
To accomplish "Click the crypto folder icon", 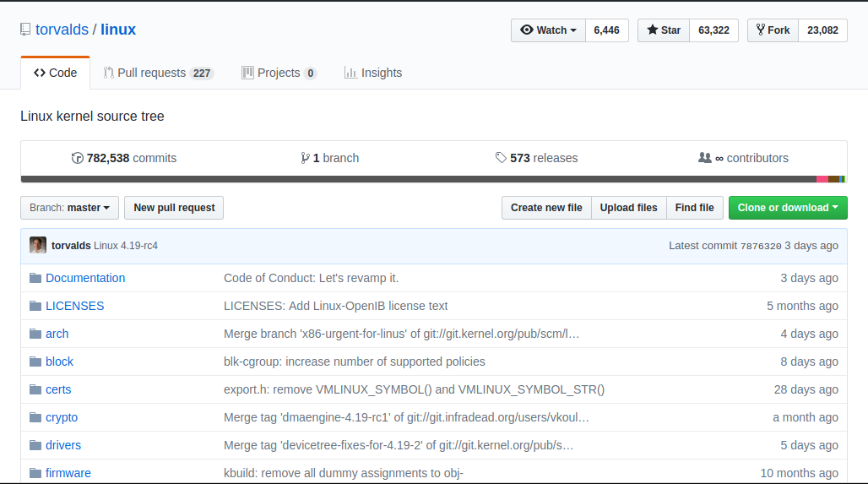I will (x=35, y=417).
